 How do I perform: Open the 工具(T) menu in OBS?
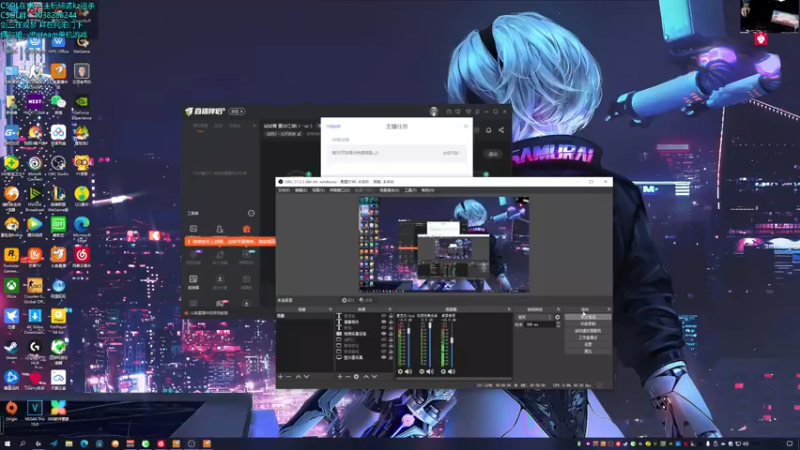pos(410,190)
